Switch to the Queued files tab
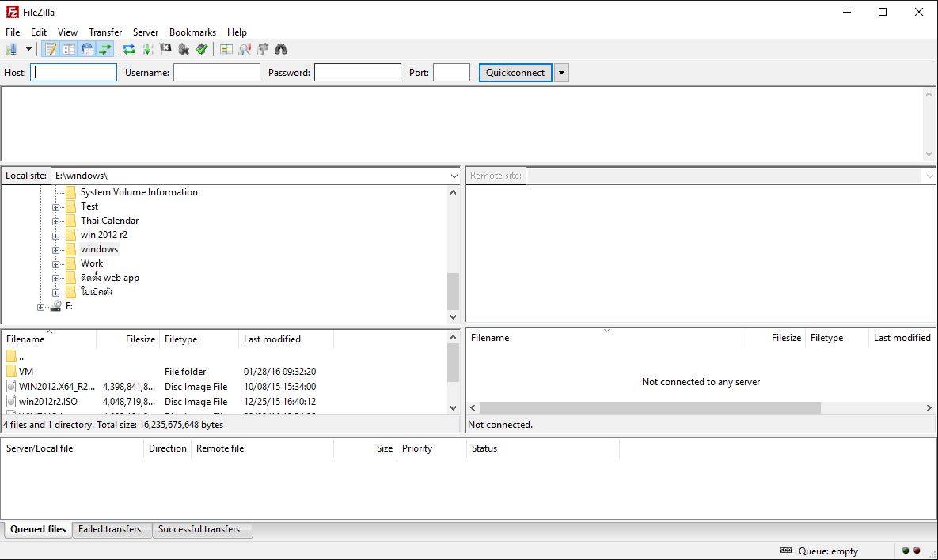938x560 pixels. click(38, 529)
